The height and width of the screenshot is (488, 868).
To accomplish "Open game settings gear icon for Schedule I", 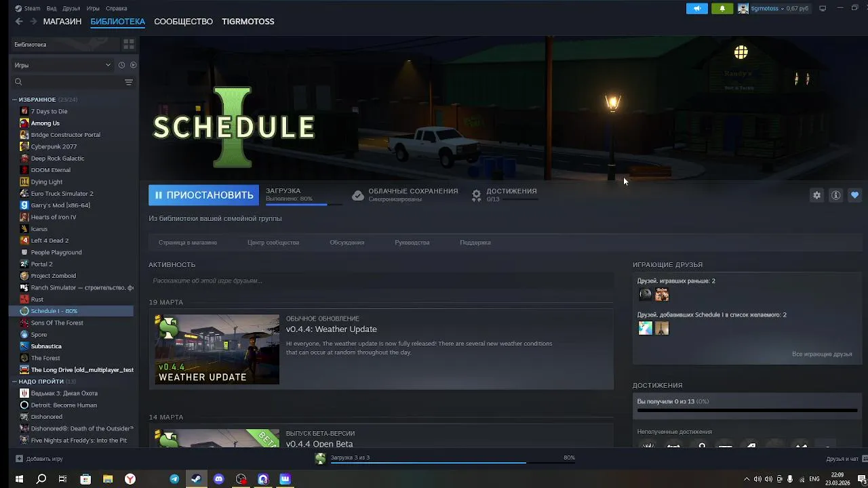I will [x=817, y=195].
